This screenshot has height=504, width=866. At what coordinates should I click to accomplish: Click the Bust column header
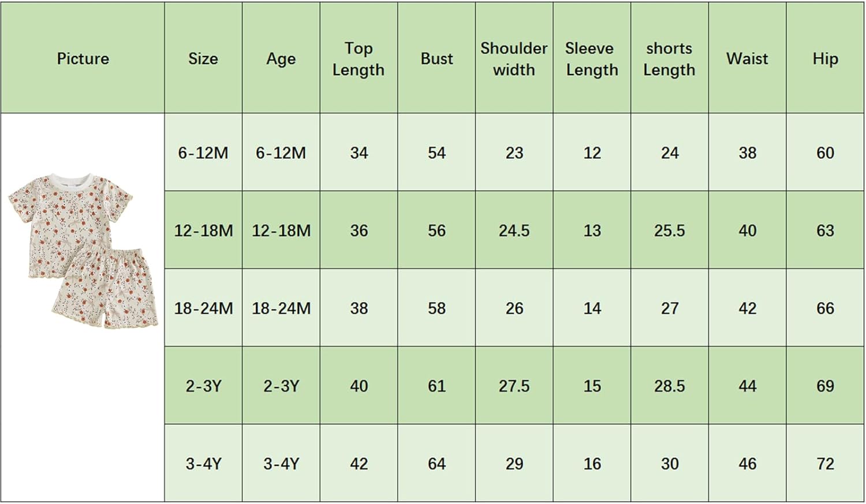436,58
